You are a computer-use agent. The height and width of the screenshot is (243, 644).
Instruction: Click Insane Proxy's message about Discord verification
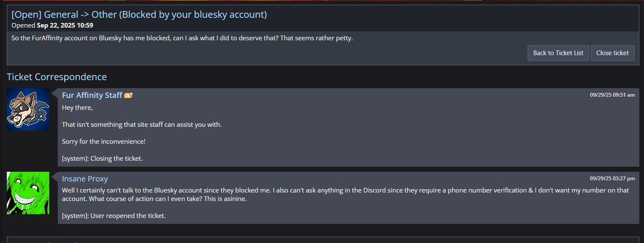(346, 194)
